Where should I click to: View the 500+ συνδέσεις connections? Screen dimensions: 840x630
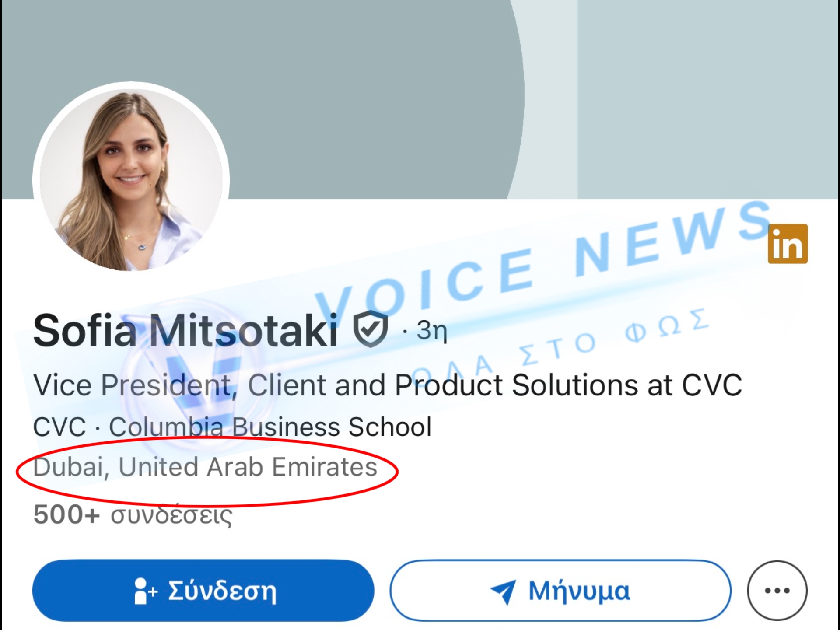point(133,514)
